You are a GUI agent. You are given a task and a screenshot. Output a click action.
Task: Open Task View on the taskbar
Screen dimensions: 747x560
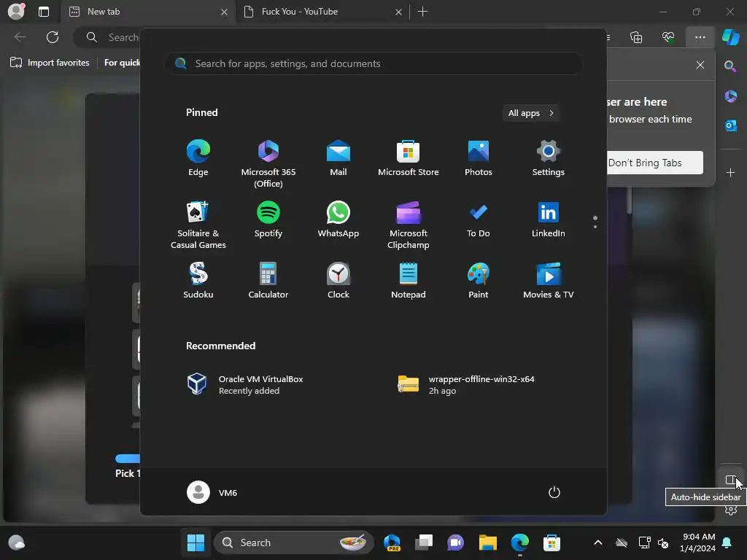click(x=424, y=542)
